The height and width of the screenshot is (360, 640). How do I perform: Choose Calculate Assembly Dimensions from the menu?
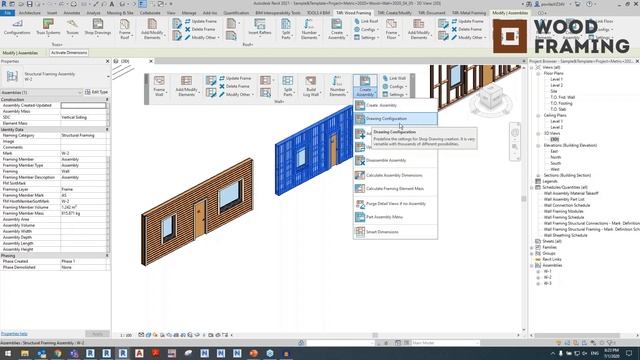tap(395, 176)
